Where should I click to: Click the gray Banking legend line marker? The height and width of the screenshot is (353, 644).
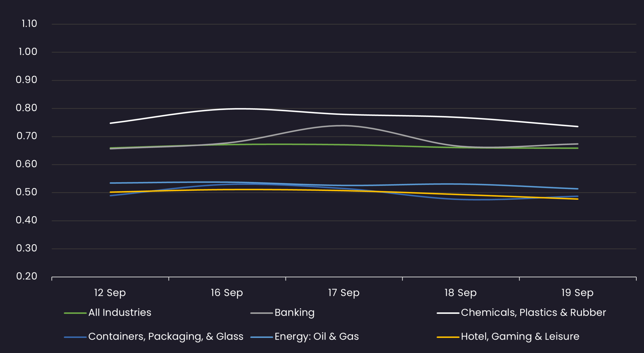pyautogui.click(x=262, y=313)
